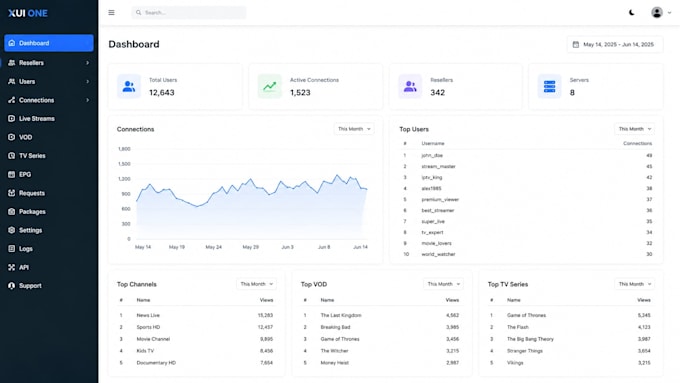The height and width of the screenshot is (383, 680).
Task: Select iptv_king in Top Users
Action: 432,177
